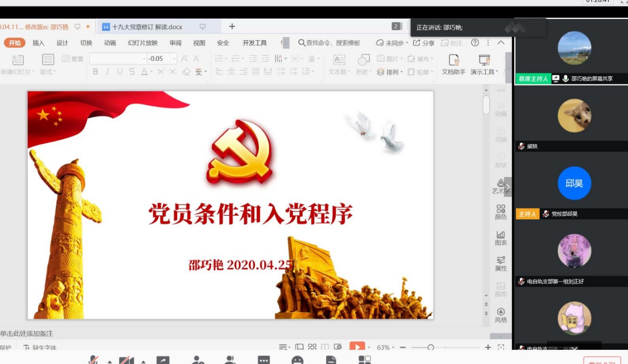Open the 颜色 color sidebar panel
Screen dimensions: 628x364
tap(501, 212)
